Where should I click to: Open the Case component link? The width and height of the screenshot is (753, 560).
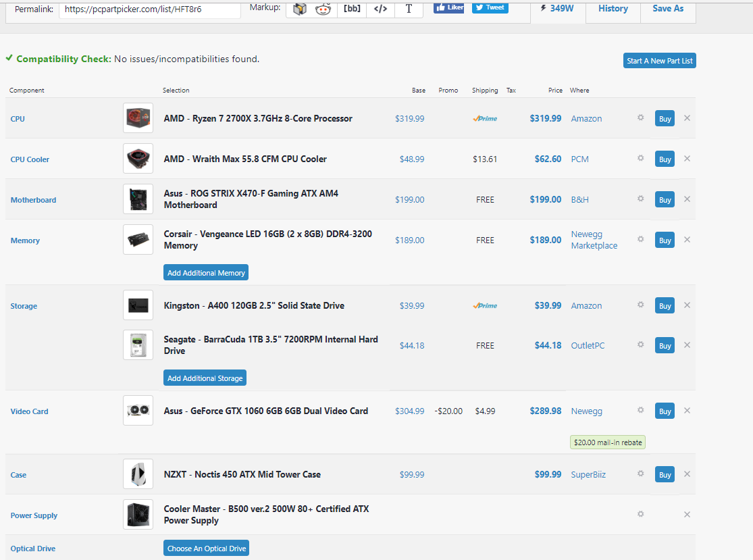(18, 475)
